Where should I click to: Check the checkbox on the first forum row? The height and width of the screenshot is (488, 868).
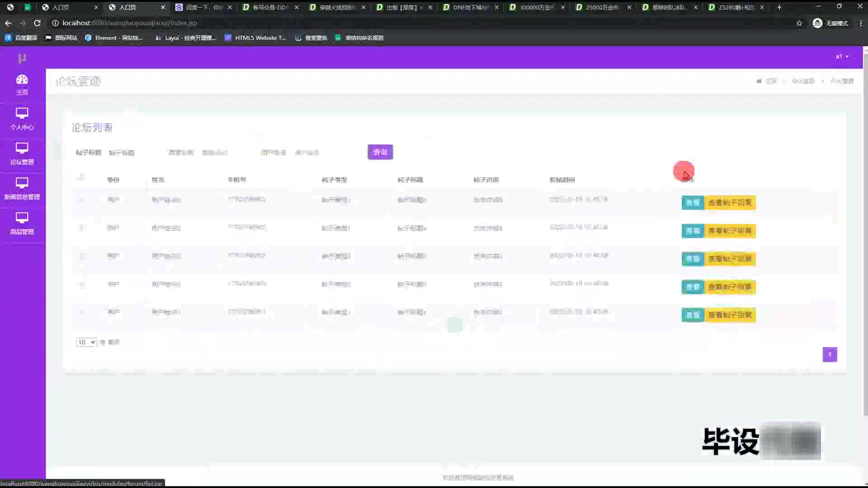tap(81, 200)
